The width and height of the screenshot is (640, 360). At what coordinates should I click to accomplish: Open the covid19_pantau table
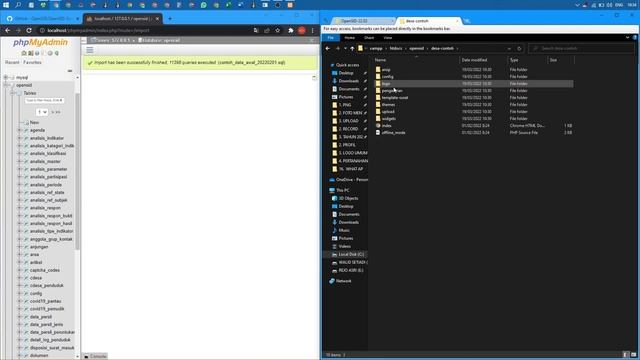click(45, 301)
